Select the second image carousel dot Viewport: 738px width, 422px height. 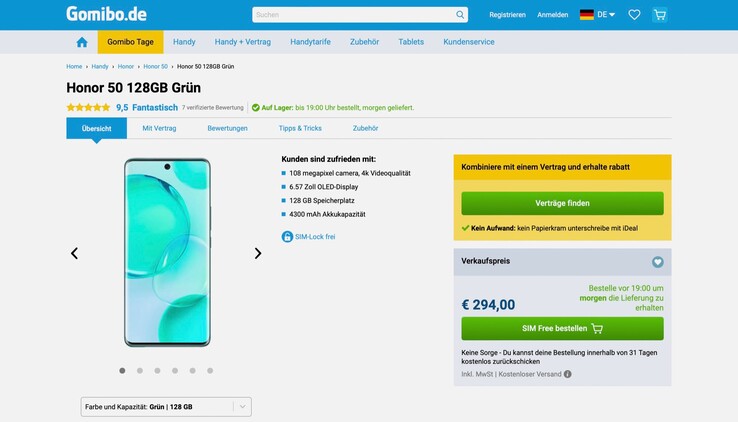(140, 371)
